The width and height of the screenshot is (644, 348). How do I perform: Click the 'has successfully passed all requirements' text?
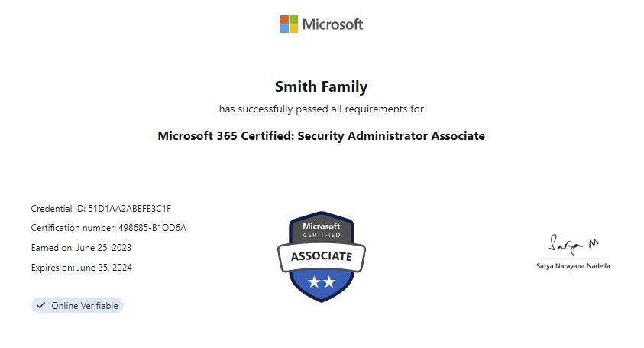[x=321, y=109]
